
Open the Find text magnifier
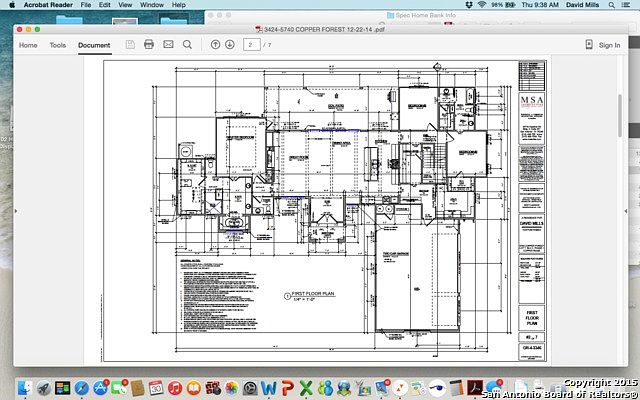[x=187, y=44]
